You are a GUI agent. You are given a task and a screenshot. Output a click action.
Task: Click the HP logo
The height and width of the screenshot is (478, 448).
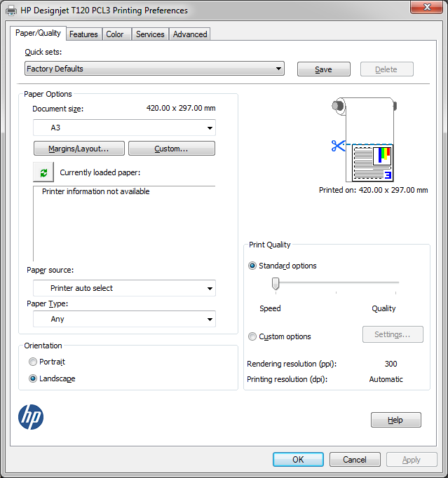31,418
